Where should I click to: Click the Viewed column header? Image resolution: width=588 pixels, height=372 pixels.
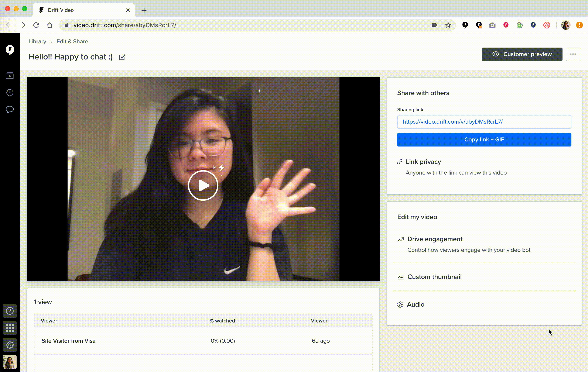(x=320, y=321)
